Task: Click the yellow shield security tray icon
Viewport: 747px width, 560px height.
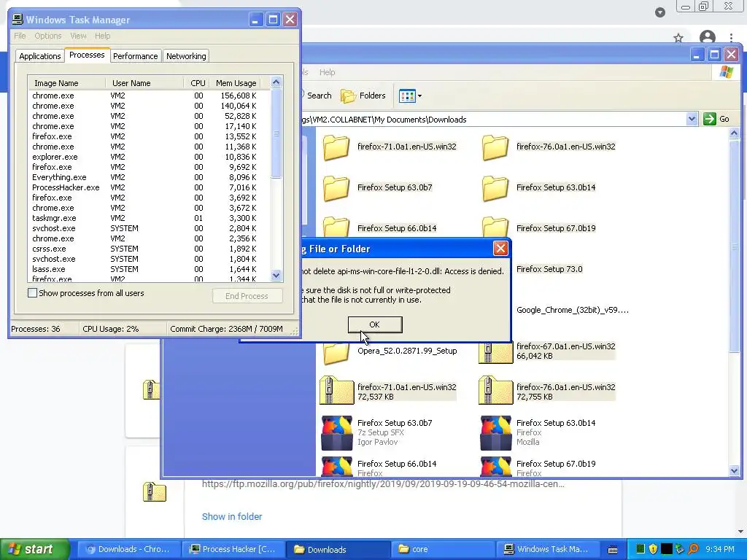Action: pos(653,549)
